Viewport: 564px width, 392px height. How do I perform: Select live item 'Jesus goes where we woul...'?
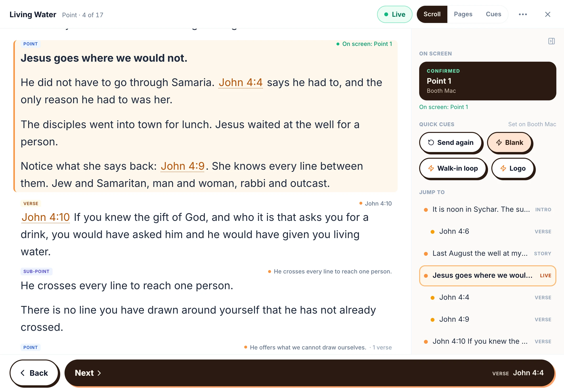click(x=487, y=276)
